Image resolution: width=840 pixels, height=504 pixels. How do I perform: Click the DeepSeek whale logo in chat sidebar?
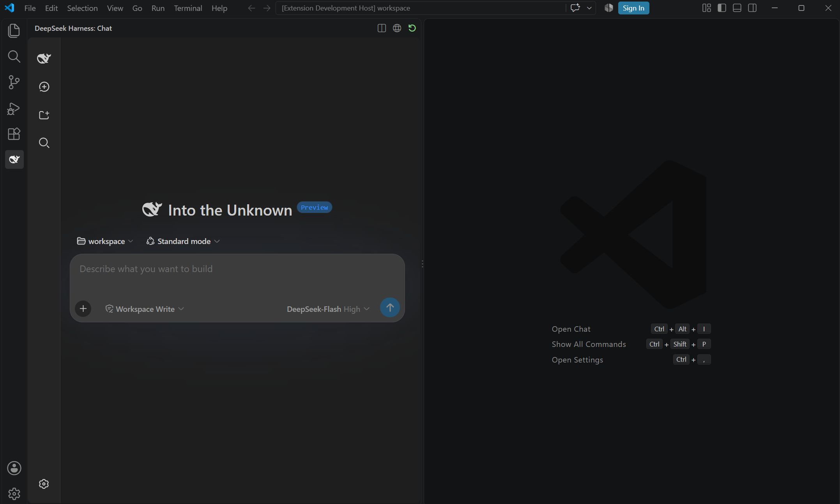tap(44, 58)
